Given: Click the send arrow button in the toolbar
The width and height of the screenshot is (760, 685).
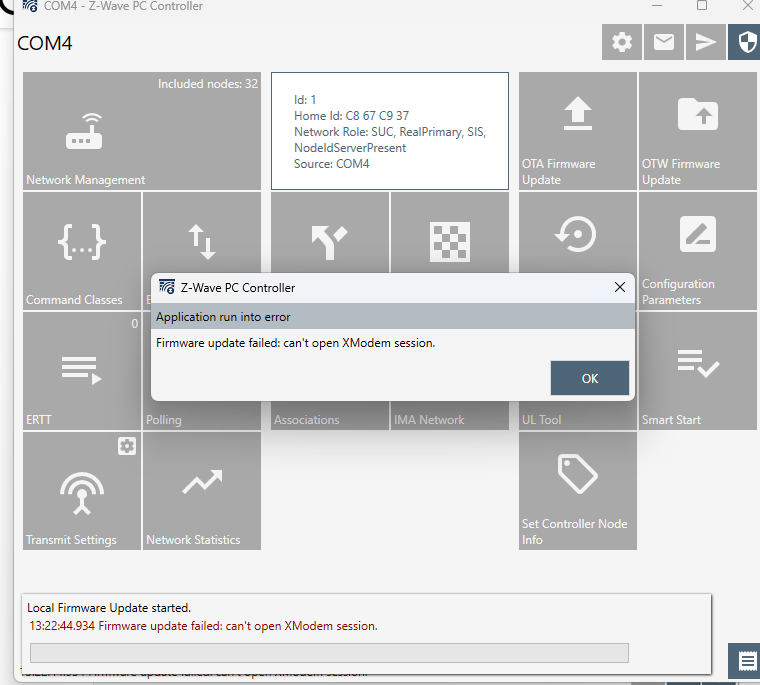Looking at the screenshot, I should pyautogui.click(x=706, y=42).
